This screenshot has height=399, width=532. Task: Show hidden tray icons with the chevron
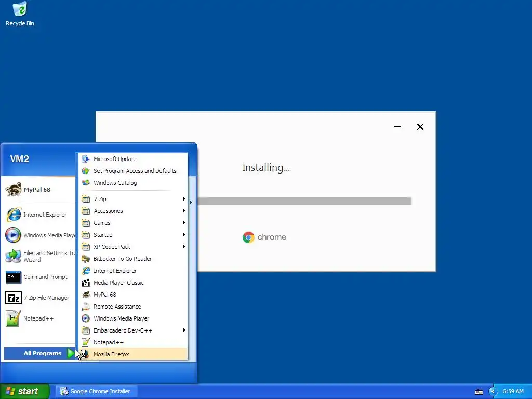[493, 392]
